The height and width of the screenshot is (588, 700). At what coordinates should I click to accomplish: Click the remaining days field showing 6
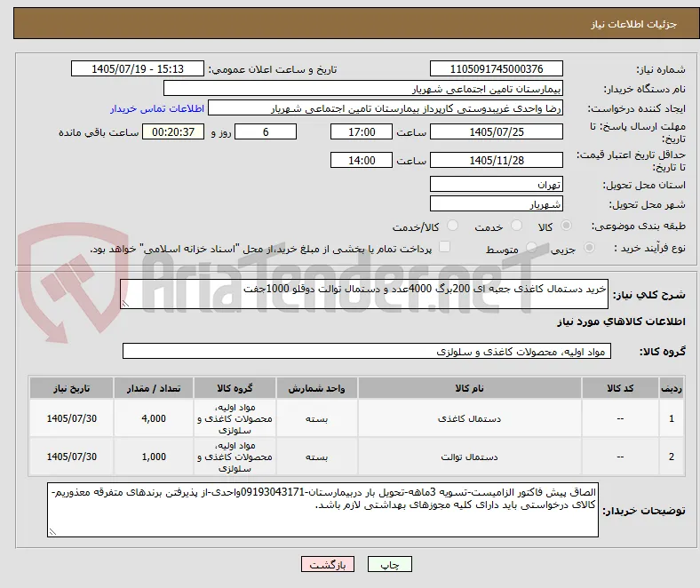[x=266, y=131]
